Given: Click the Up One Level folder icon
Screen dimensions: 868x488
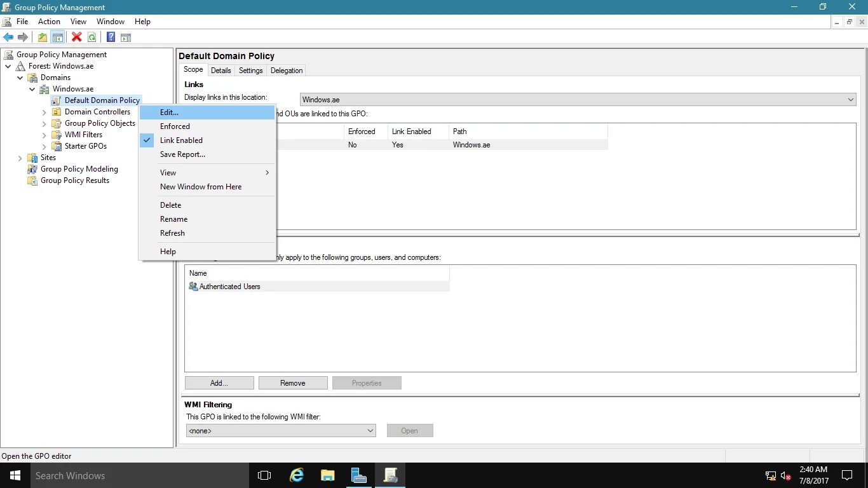Looking at the screenshot, I should click(x=43, y=37).
